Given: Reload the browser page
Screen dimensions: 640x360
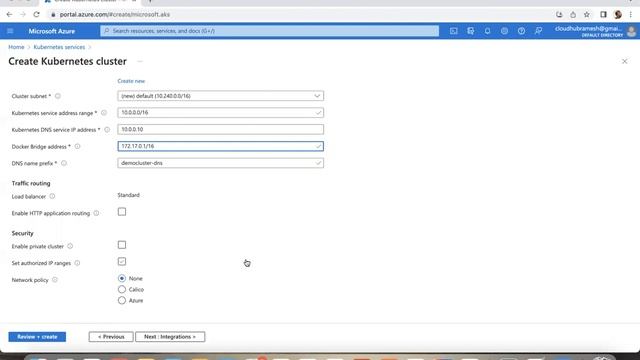Looking at the screenshot, I should [36, 14].
